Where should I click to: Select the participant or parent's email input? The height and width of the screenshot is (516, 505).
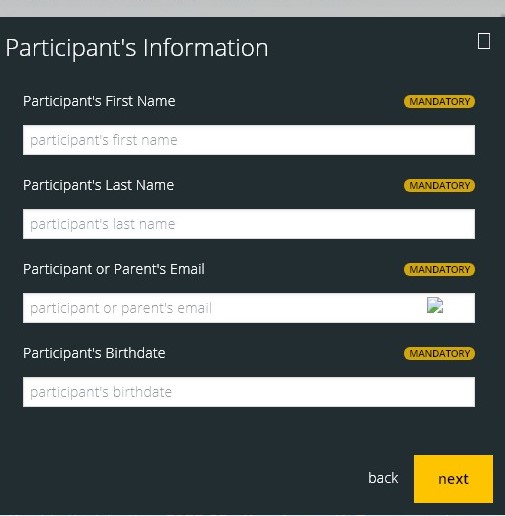click(x=249, y=308)
